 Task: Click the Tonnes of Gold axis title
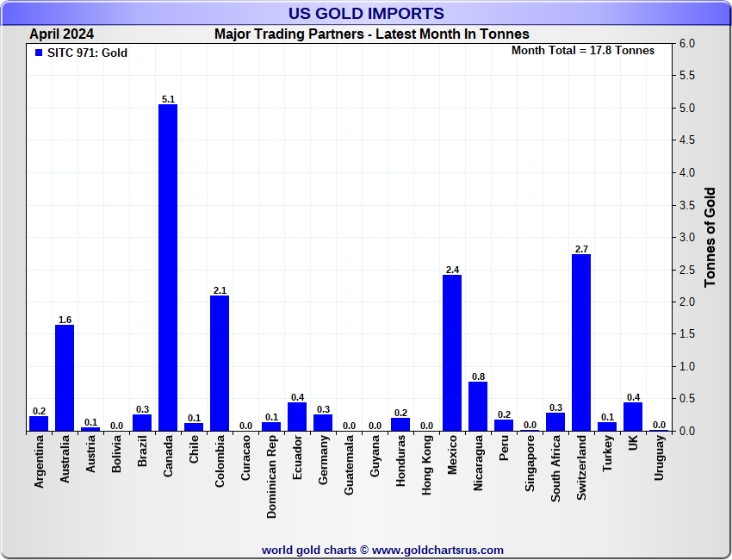(x=710, y=237)
